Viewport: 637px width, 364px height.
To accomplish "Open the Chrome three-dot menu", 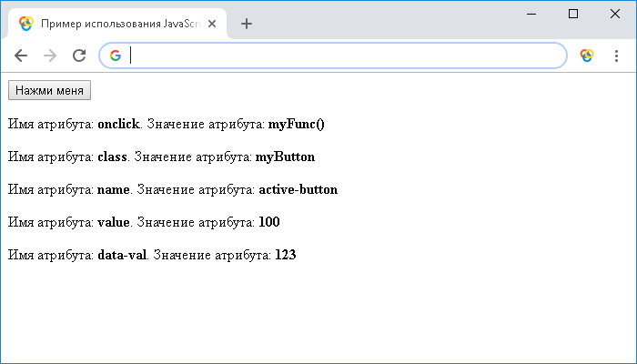I will 616,56.
